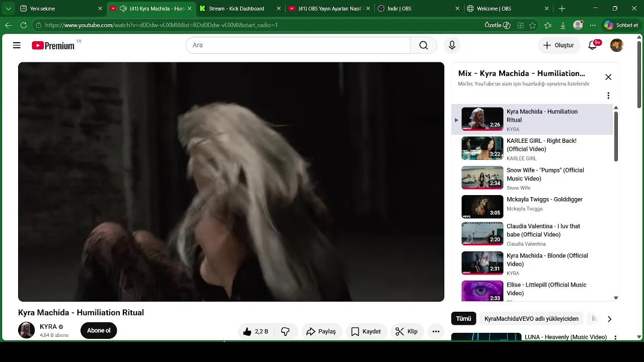Summarize the page with Özetle
This screenshot has height=362, width=644.
pyautogui.click(x=498, y=25)
